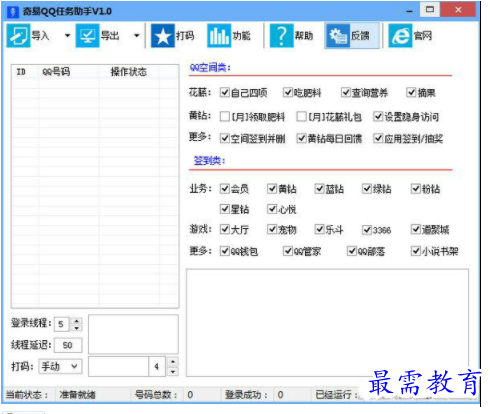The height and width of the screenshot is (414, 490).
Task: Toggle 应用签到/抽奖 checkbox
Action: [x=378, y=138]
